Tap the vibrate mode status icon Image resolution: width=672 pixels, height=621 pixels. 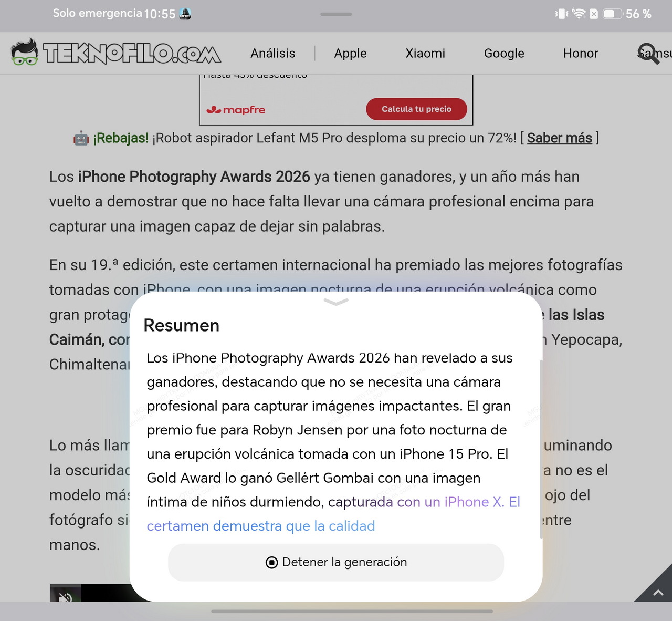562,14
